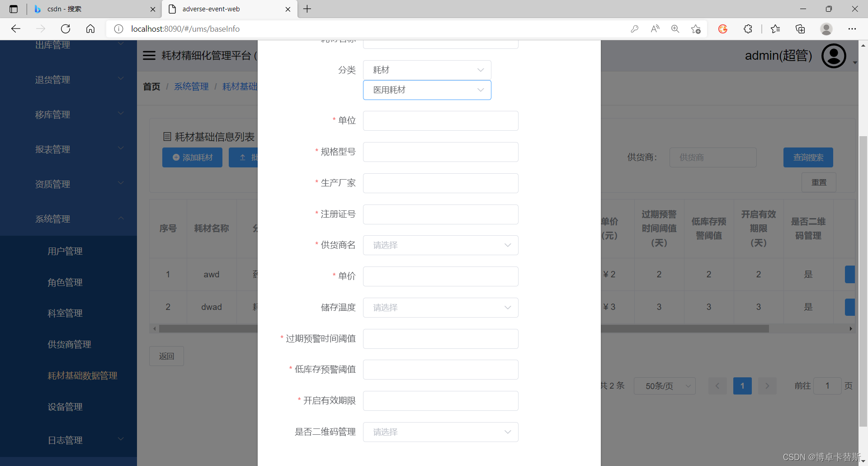View site information icon in address bar
Screen dimensions: 868x466
[x=118, y=29]
